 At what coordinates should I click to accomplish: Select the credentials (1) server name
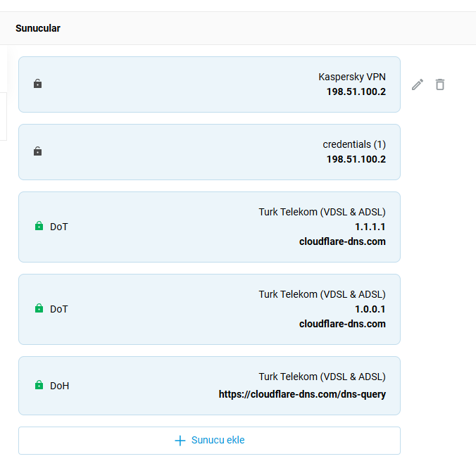354,144
